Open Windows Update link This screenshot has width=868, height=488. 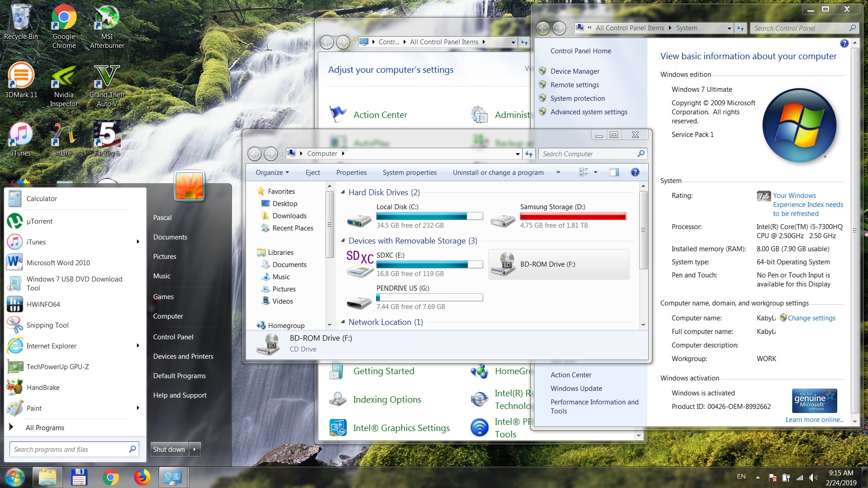pos(576,388)
